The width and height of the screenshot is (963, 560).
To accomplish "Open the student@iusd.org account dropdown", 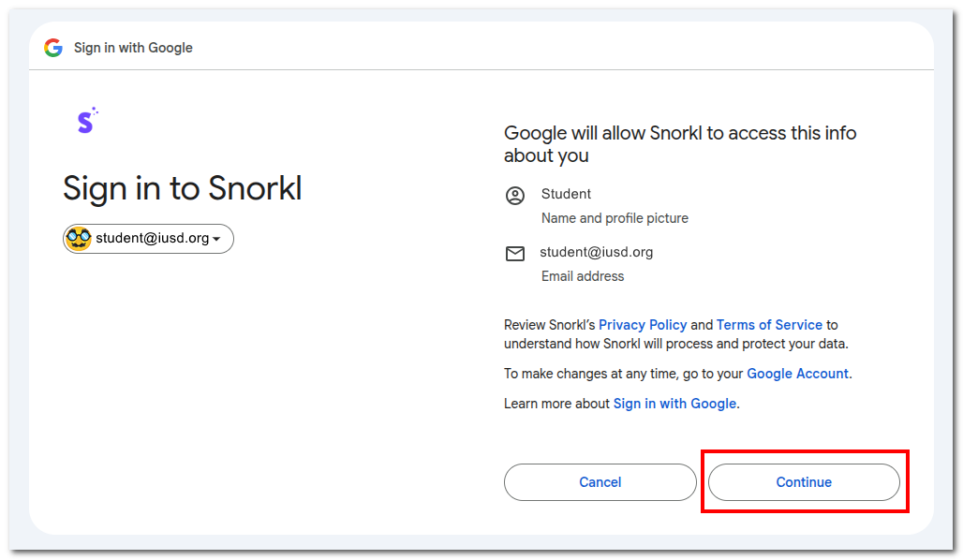I will pyautogui.click(x=148, y=238).
